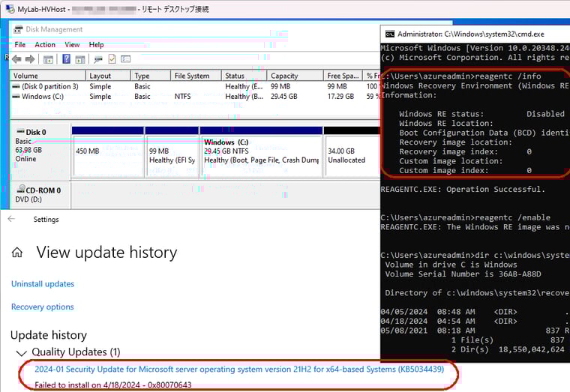Click the 'Volume Serial Number is 36AB-A88D' line
570x392 pixels.
pos(463,274)
